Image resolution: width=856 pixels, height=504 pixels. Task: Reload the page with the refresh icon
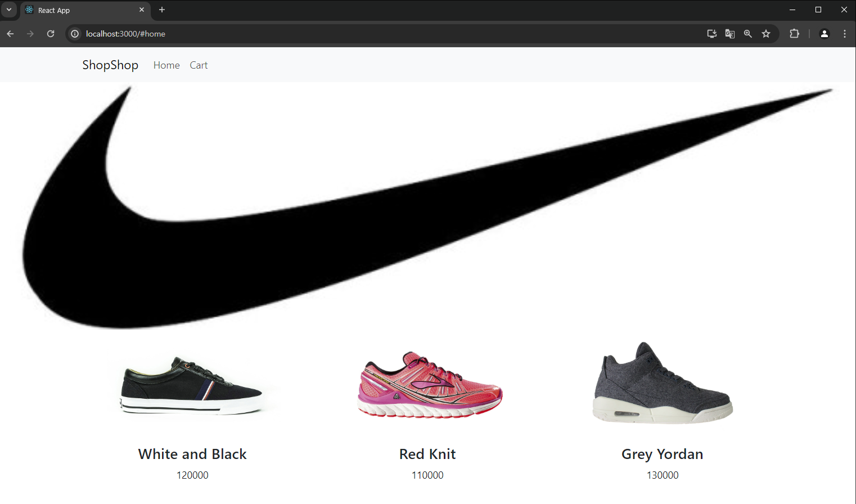[51, 34]
